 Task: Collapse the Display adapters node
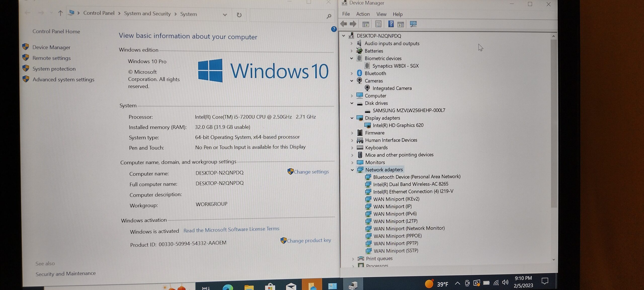pos(352,118)
